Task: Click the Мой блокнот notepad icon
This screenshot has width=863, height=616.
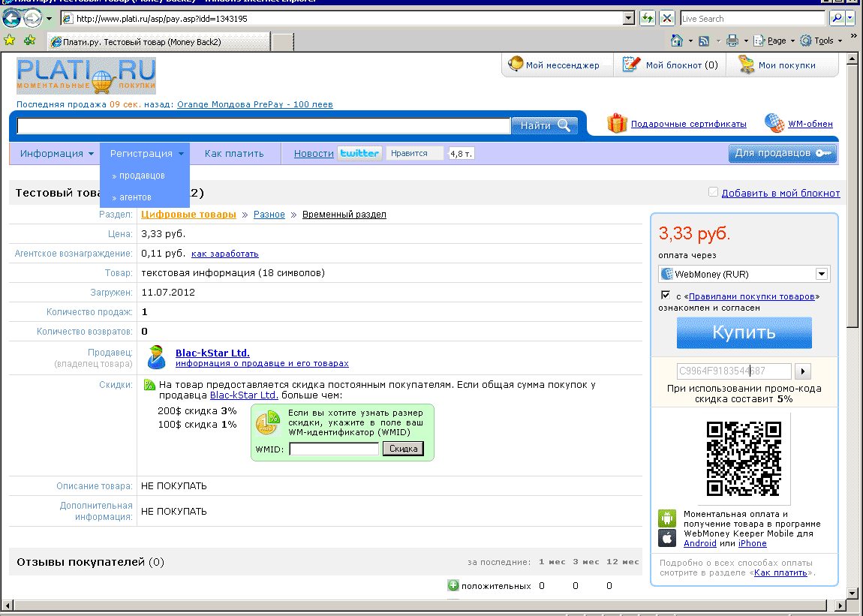Action: (630, 65)
